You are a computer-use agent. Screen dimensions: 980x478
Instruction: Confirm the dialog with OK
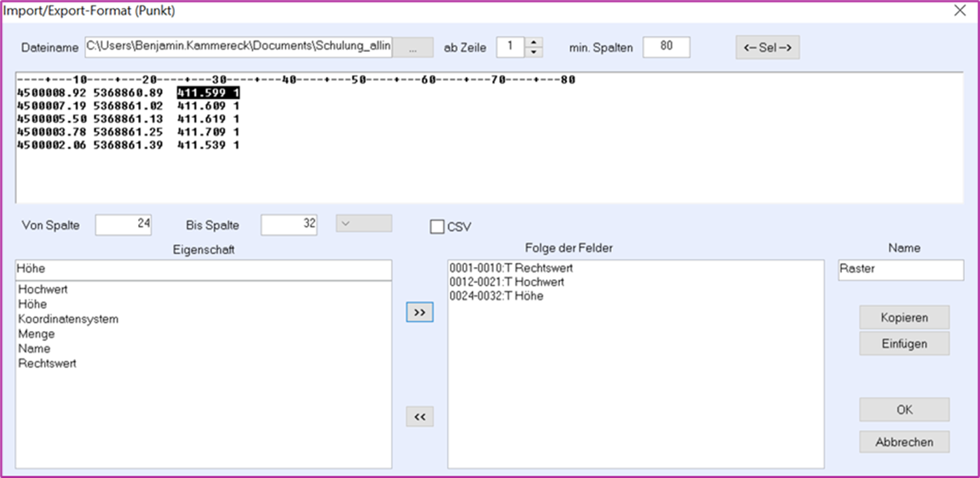click(904, 410)
